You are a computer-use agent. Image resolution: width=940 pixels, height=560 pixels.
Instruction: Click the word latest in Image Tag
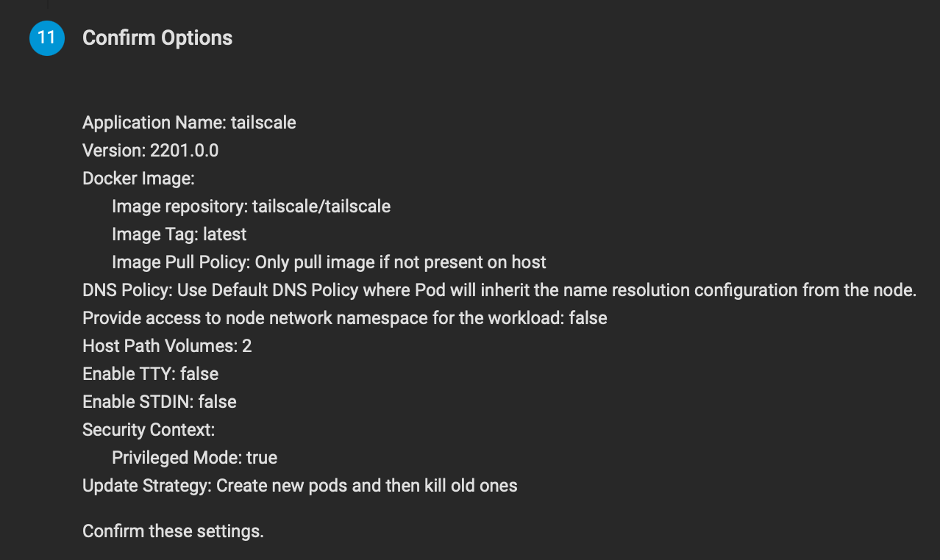tap(225, 234)
